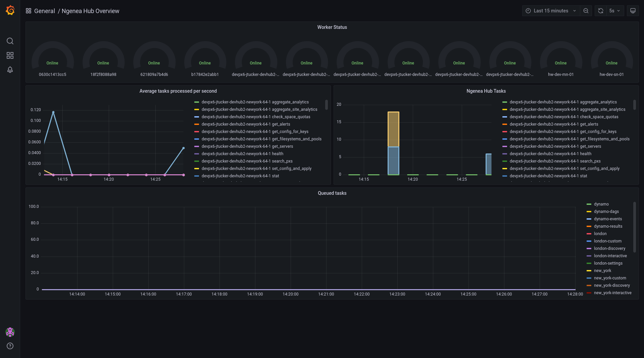Viewport: 644px width, 358px height.
Task: Click the Grafana logo
Action: [x=10, y=10]
